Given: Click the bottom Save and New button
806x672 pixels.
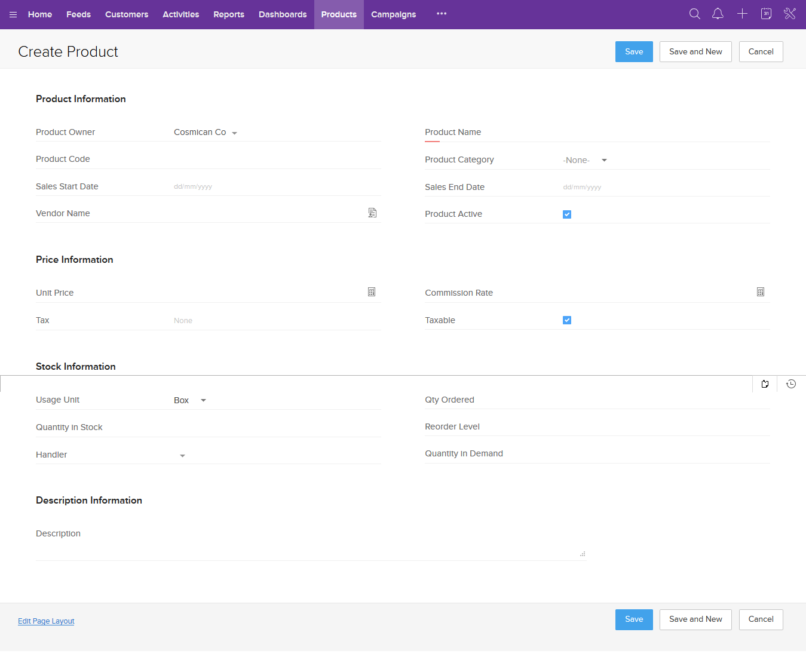Looking at the screenshot, I should (x=695, y=619).
